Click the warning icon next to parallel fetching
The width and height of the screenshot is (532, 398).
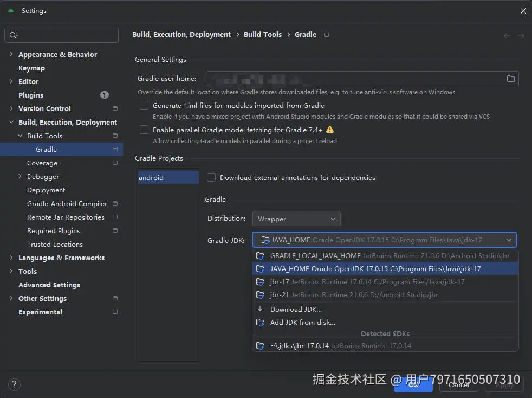pyautogui.click(x=330, y=130)
